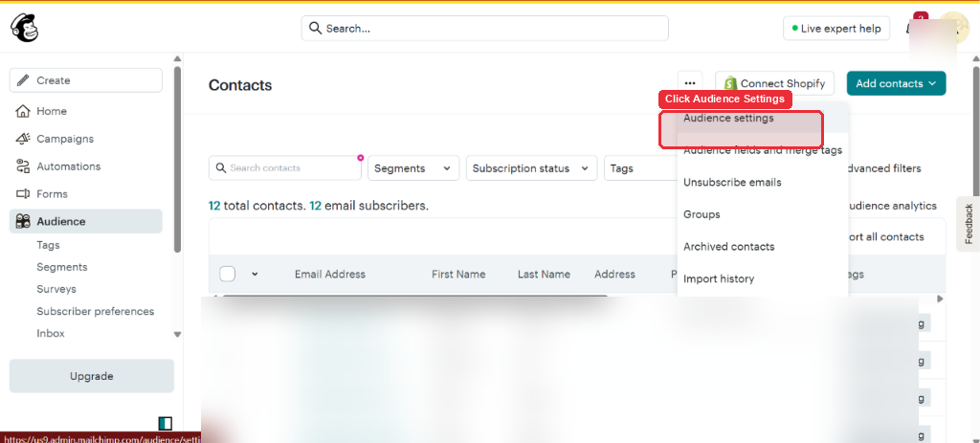The height and width of the screenshot is (443, 980).
Task: Click the three-dots more options button
Action: click(690, 83)
